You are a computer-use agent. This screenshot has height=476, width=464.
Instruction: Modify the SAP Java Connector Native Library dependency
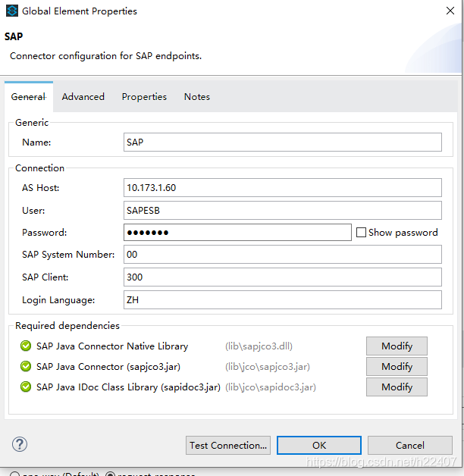click(x=397, y=346)
